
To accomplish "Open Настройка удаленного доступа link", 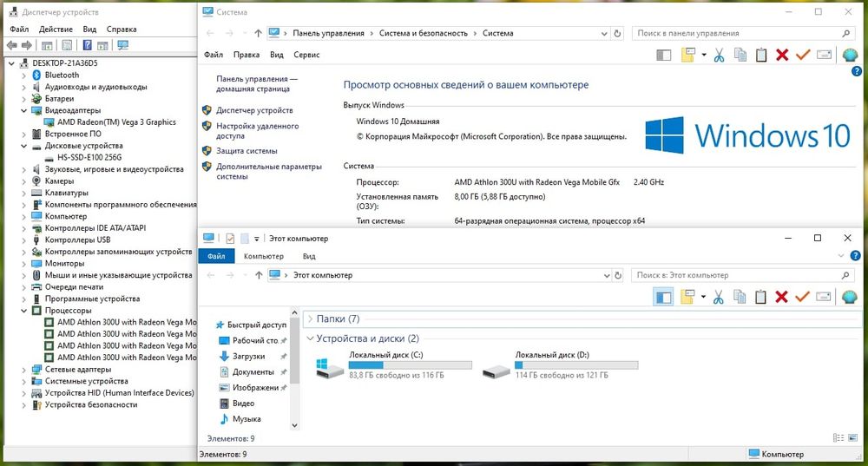I will [x=258, y=131].
